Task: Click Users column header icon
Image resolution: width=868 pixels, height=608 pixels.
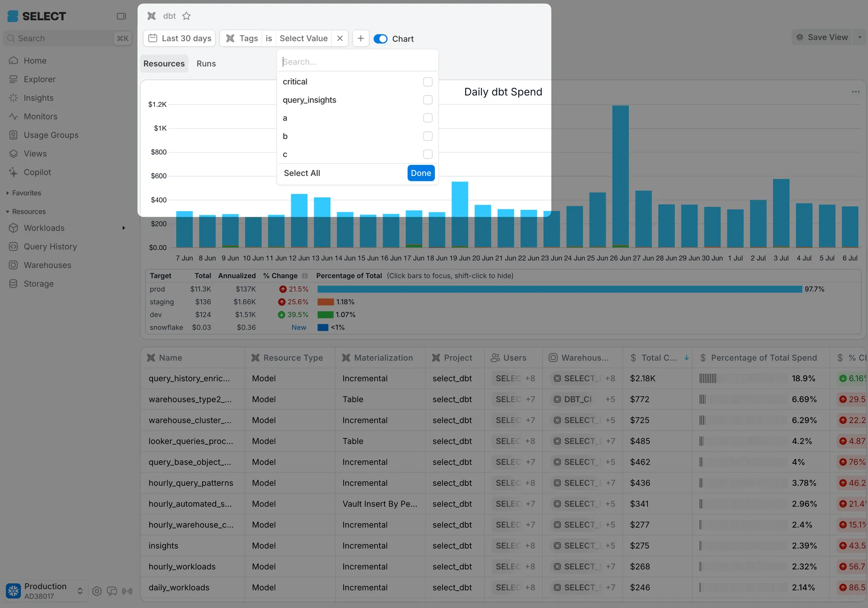Action: click(495, 358)
